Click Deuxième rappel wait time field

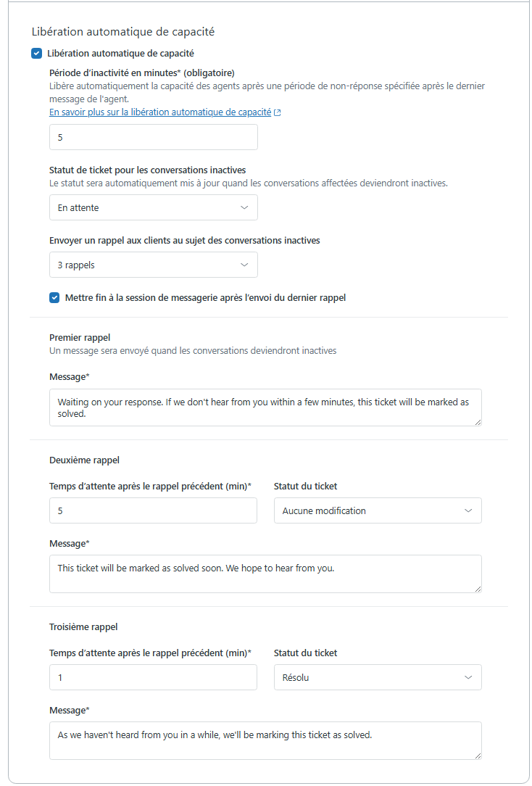(x=153, y=510)
